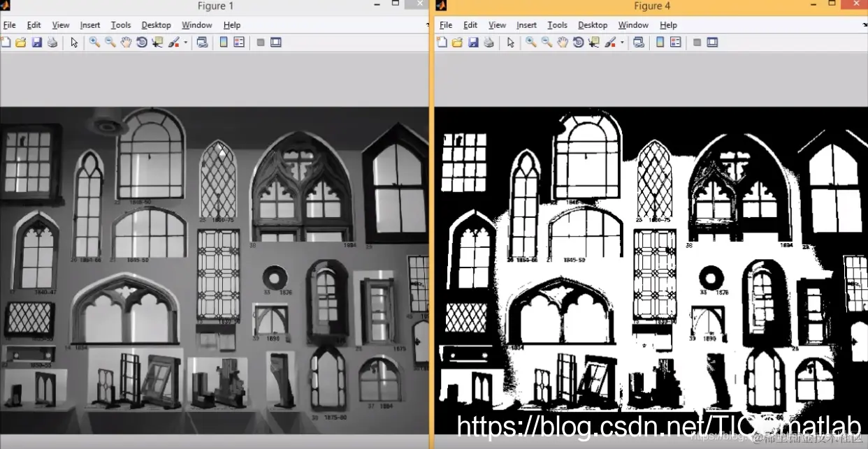Select Edit Plot arrow in Figure 1
Screen dimensions: 868x449
point(74,43)
